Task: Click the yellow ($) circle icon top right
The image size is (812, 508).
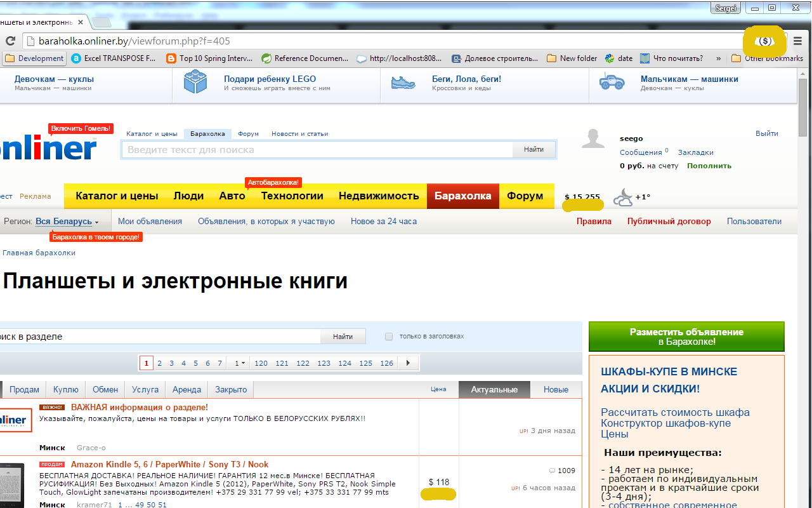Action: [764, 42]
